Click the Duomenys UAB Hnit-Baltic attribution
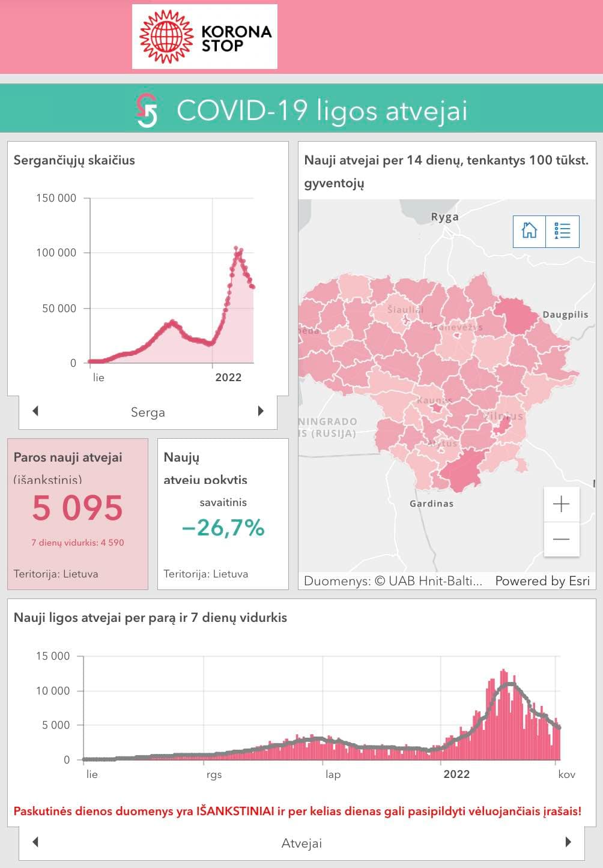Screen dimensions: 603x868 393,580
